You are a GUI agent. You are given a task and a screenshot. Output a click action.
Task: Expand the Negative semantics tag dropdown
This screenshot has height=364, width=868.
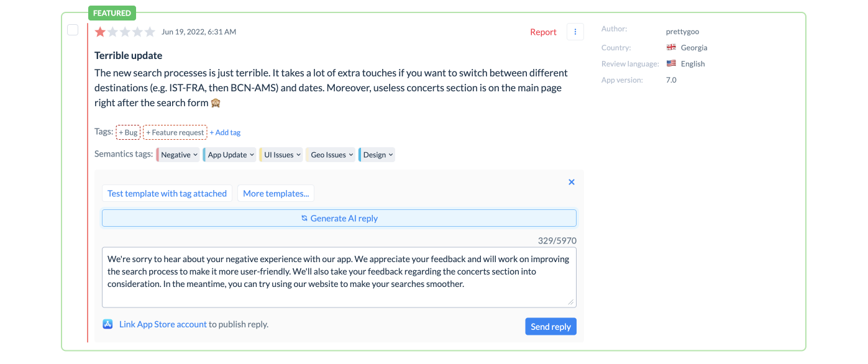[x=178, y=154]
